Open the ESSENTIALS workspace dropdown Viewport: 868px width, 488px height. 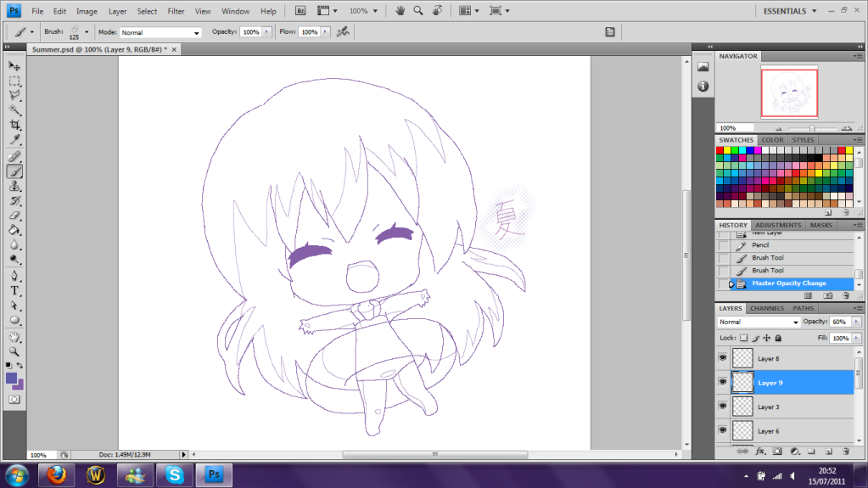point(790,11)
